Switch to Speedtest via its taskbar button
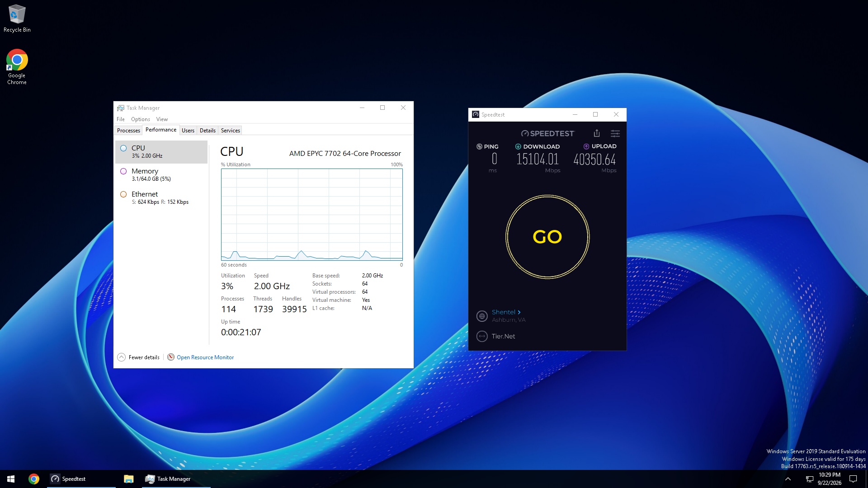The height and width of the screenshot is (488, 868). 82,479
